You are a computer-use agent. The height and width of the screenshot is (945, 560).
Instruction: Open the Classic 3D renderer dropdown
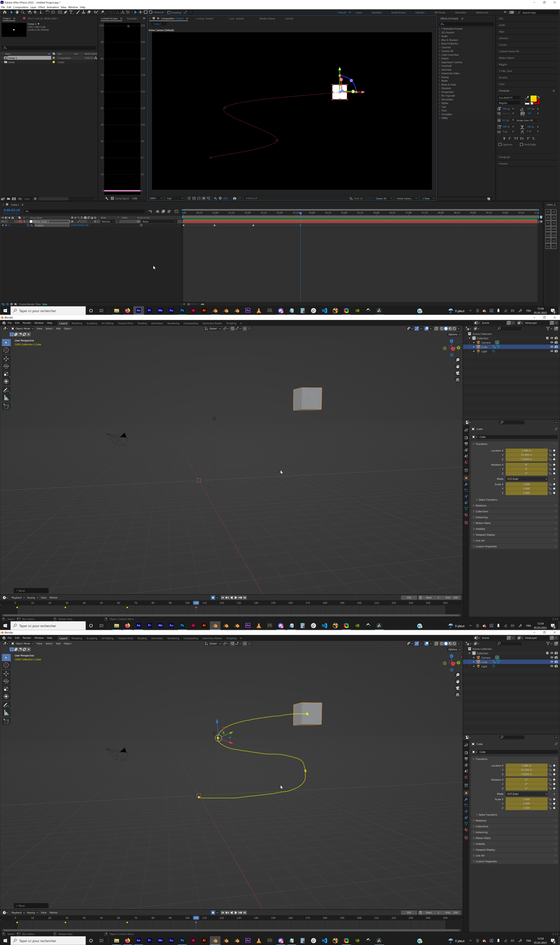[383, 198]
